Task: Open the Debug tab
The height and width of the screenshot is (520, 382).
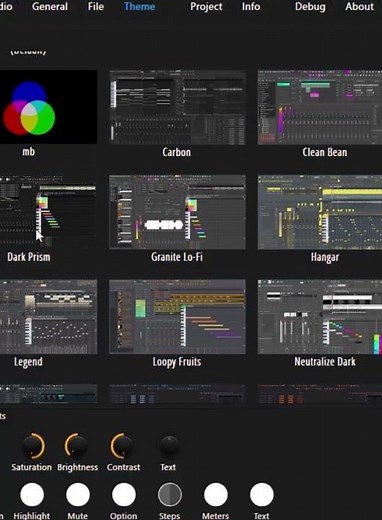Action: coord(310,7)
